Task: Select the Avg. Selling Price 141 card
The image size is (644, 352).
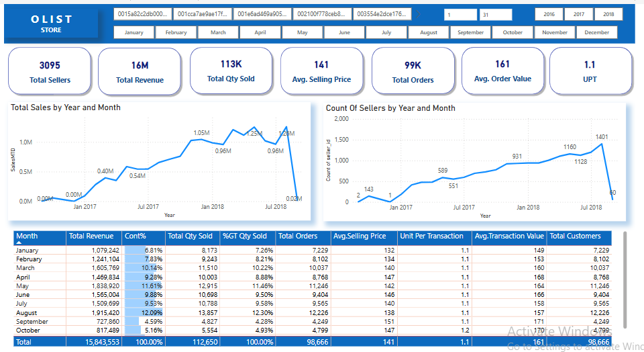Action: pos(321,71)
